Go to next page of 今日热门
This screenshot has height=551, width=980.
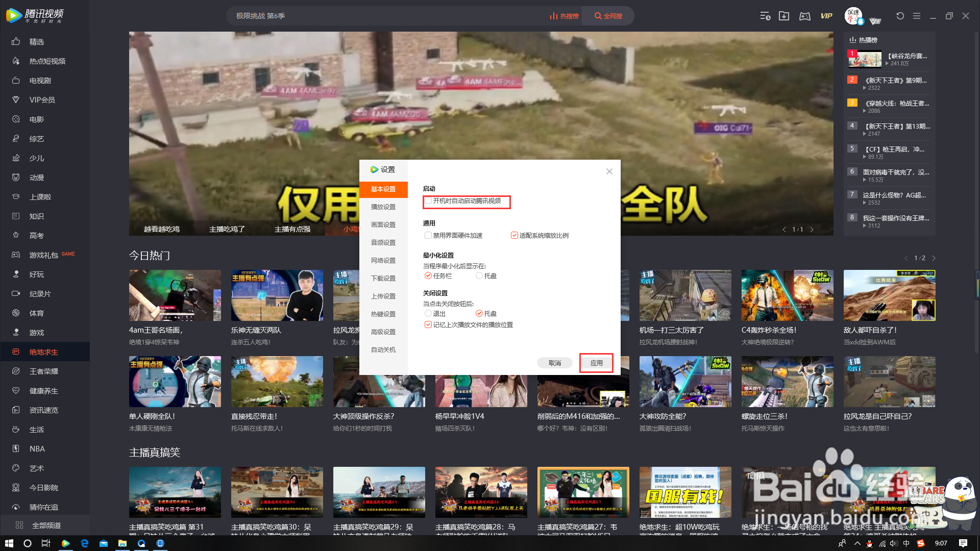tap(934, 258)
